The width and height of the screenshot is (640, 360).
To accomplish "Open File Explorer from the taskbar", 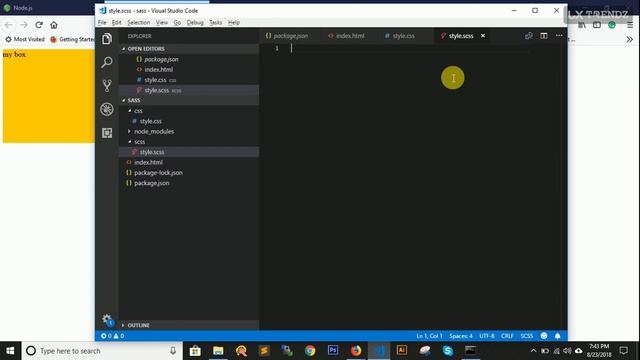I will [218, 351].
